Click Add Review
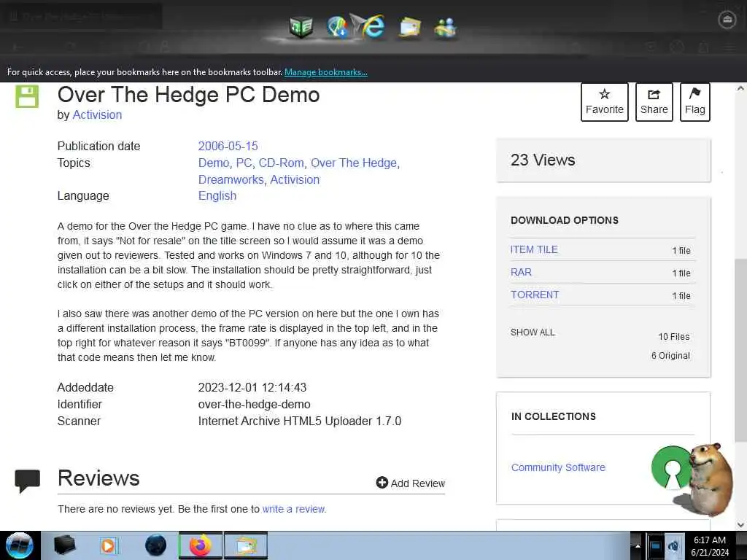 coord(410,483)
